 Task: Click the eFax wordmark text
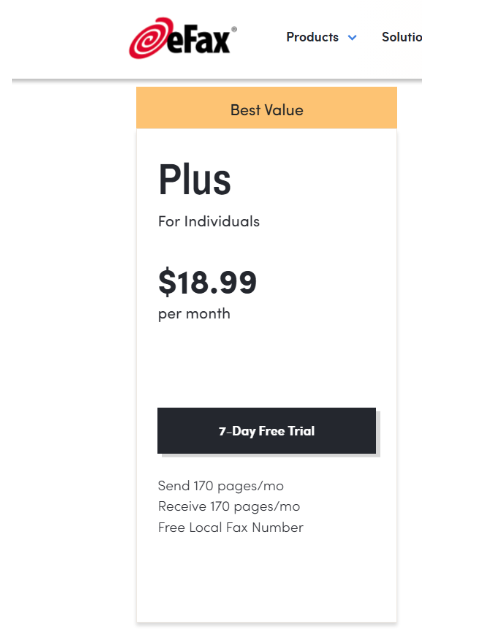click(x=199, y=40)
